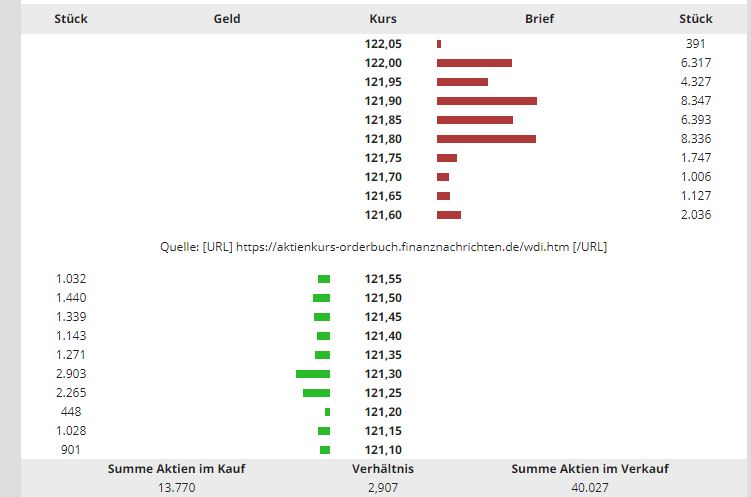This screenshot has width=751, height=497.
Task: Click the top bid price 121,55
Action: [x=383, y=279]
